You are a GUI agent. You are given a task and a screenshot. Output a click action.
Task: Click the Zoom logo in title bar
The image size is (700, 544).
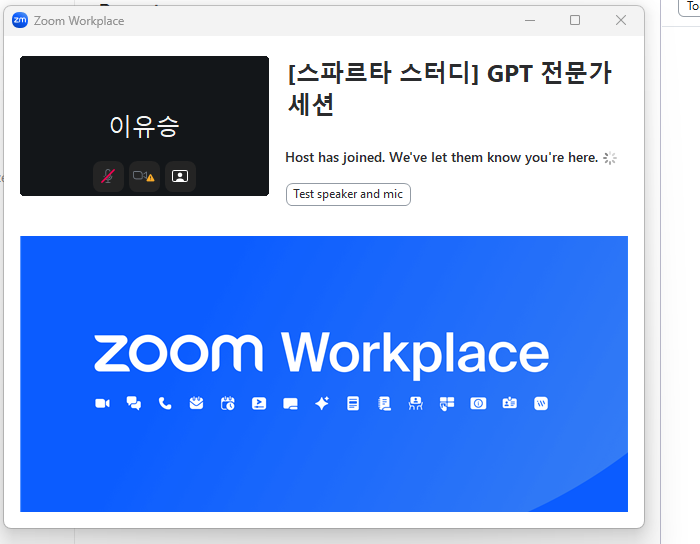pos(20,21)
